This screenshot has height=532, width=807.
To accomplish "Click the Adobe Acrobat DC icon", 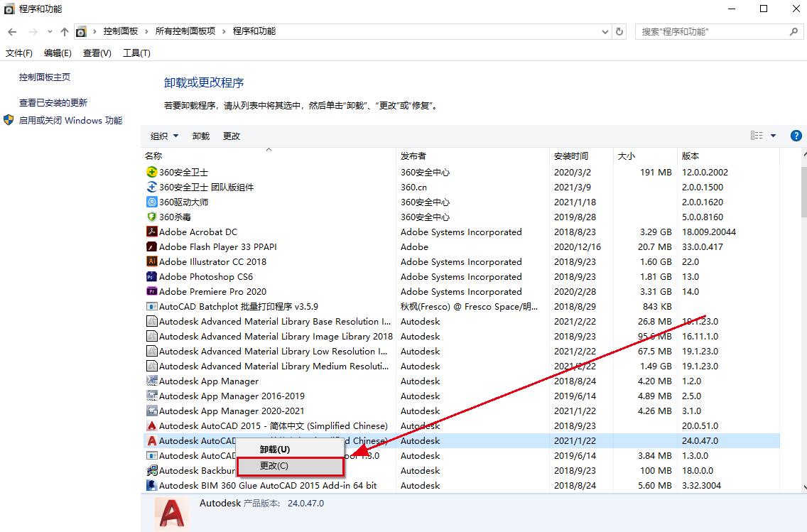I will [x=152, y=232].
